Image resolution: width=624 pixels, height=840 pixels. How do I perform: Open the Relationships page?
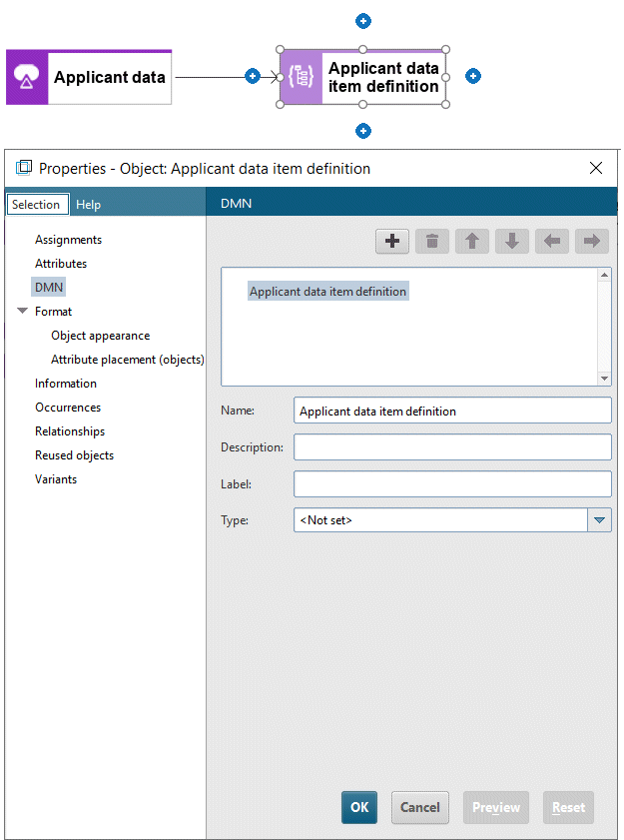pos(70,431)
